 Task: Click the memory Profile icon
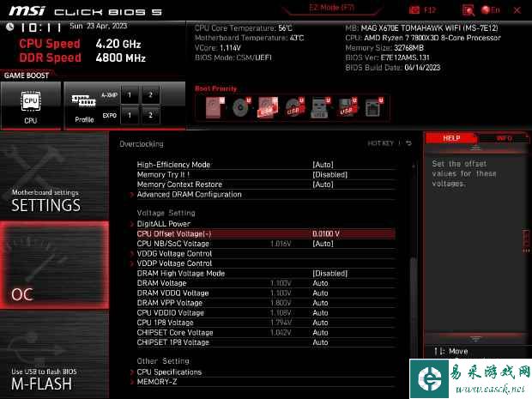pos(83,100)
